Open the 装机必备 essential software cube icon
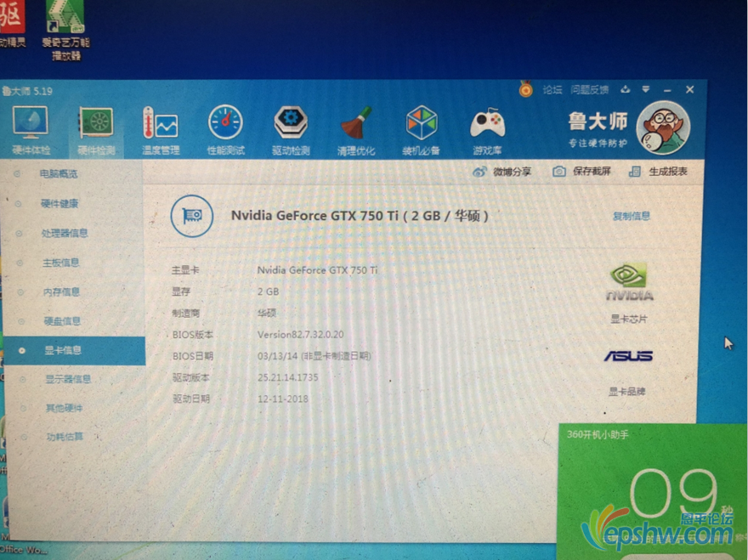Screen dimensions: 748x560 click(422, 131)
